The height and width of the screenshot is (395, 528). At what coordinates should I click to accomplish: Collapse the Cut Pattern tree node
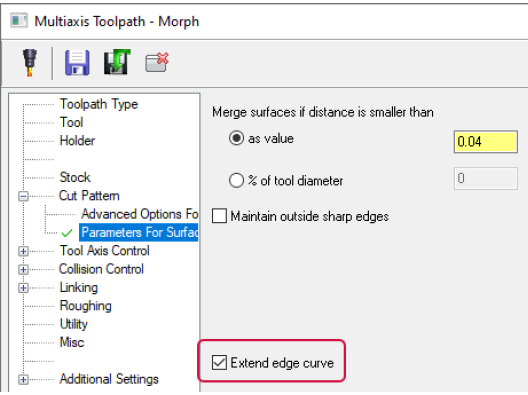coord(24,196)
